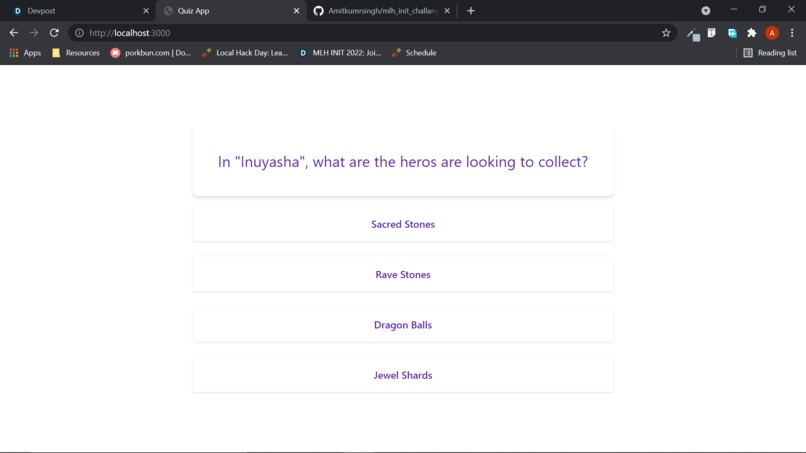This screenshot has height=453, width=806.
Task: Choose the Rave Stones answer
Action: (x=403, y=275)
